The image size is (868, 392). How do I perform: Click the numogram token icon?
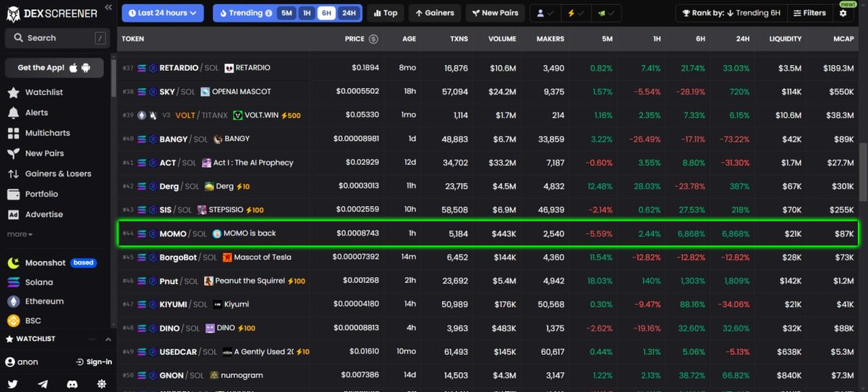(x=214, y=375)
